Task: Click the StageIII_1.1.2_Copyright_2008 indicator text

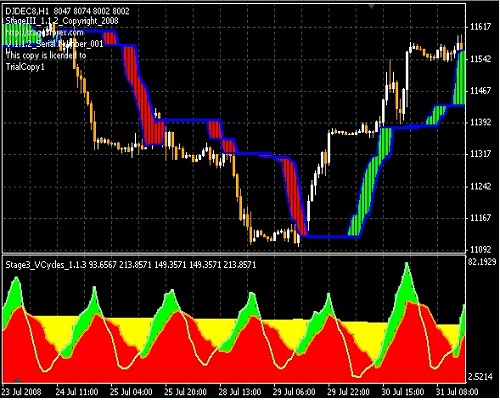Action: pyautogui.click(x=62, y=21)
